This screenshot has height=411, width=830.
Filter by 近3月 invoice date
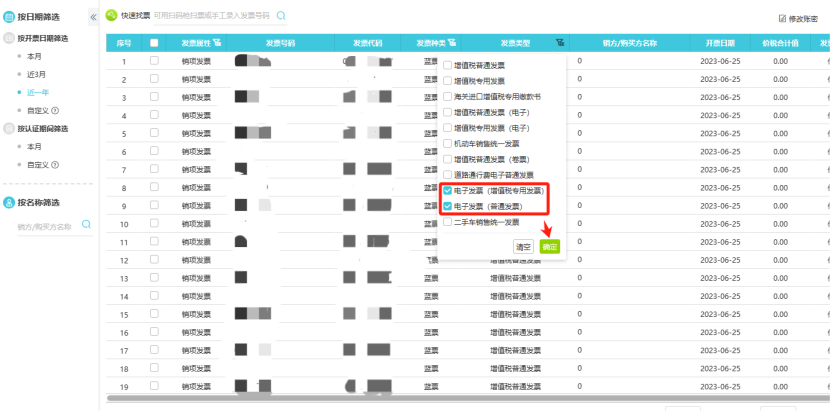click(x=36, y=74)
